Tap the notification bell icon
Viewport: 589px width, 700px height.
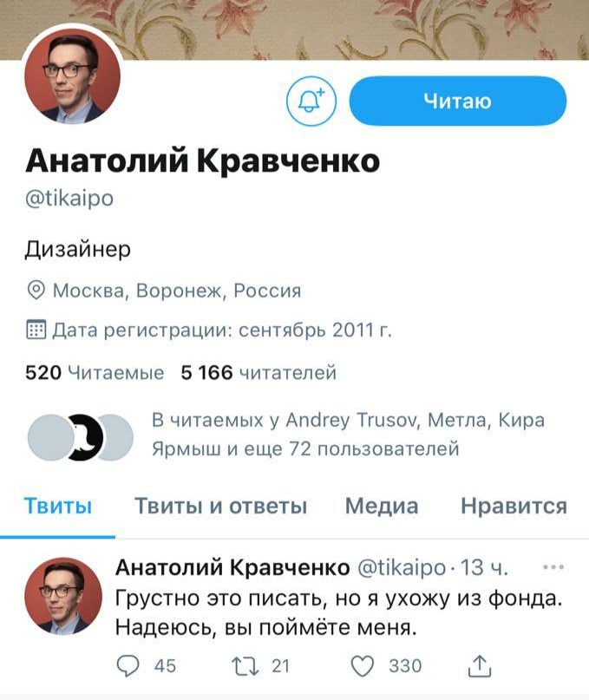(x=311, y=101)
